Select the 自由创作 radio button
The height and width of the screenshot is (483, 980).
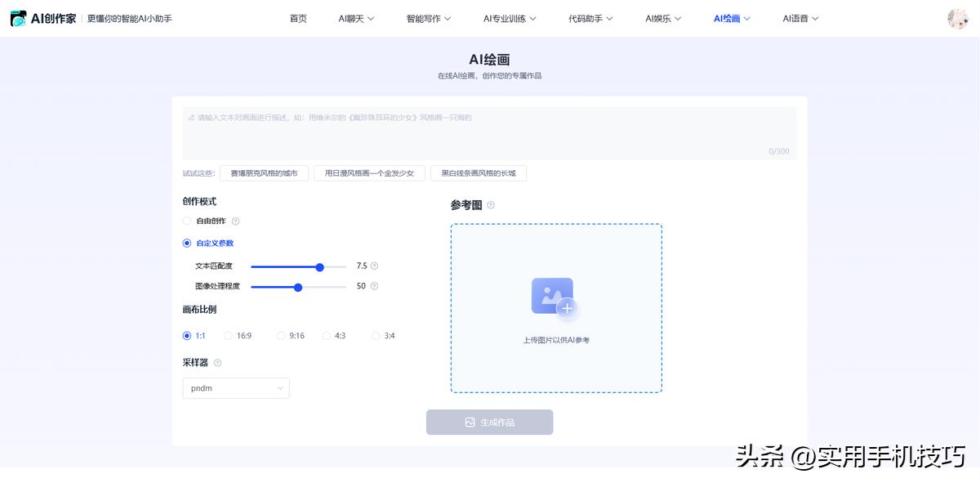pos(186,221)
